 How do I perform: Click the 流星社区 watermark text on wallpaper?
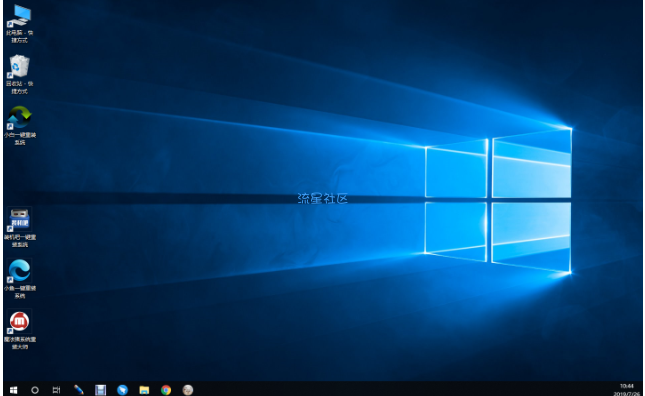click(x=322, y=199)
